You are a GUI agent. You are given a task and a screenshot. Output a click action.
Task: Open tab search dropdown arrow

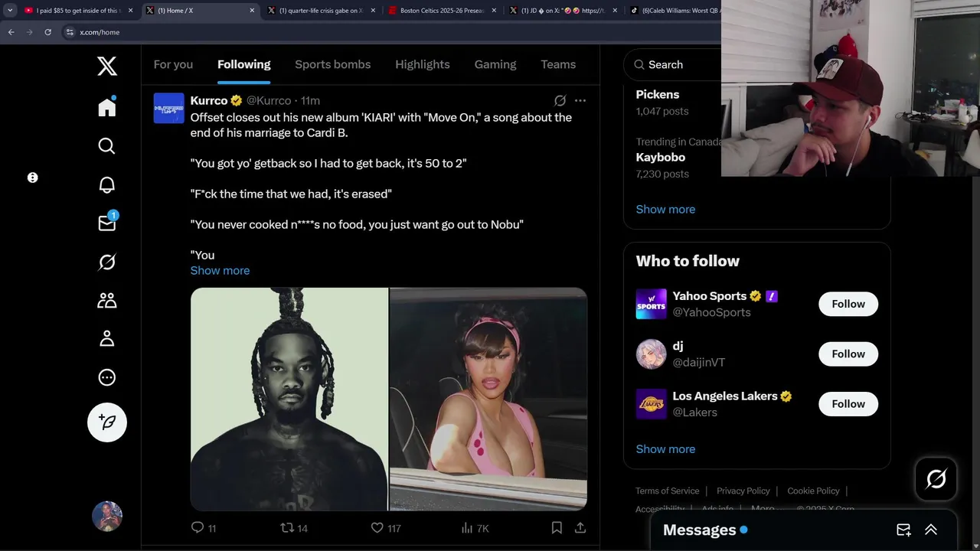pyautogui.click(x=10, y=11)
